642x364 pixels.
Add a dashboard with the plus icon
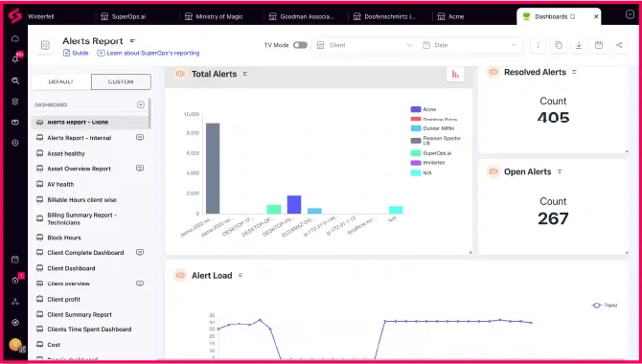click(x=141, y=104)
